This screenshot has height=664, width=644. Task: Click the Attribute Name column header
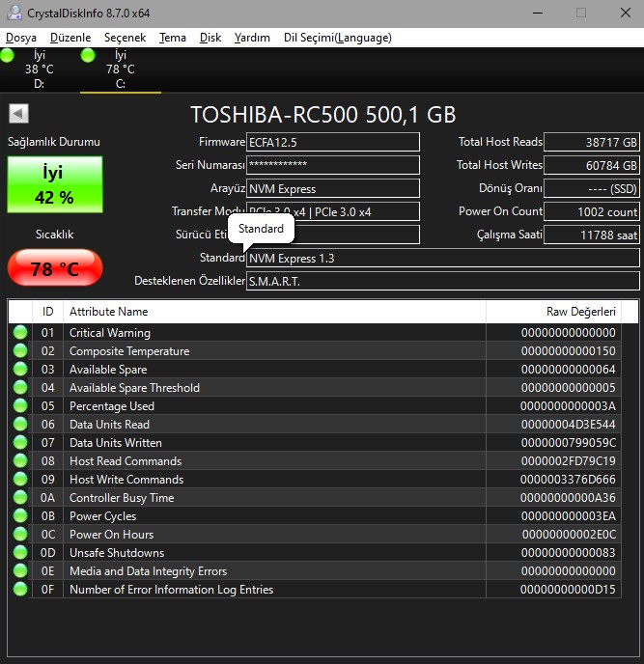point(274,312)
